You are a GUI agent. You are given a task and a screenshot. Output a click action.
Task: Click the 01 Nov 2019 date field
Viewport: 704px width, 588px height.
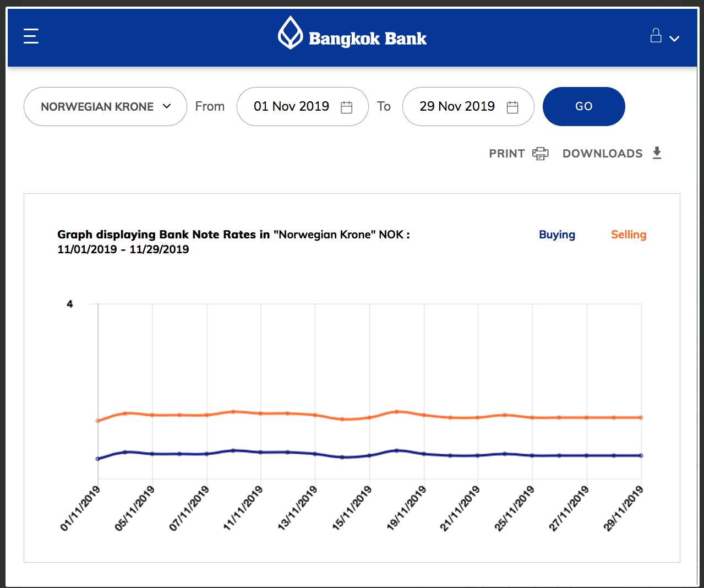click(x=291, y=106)
